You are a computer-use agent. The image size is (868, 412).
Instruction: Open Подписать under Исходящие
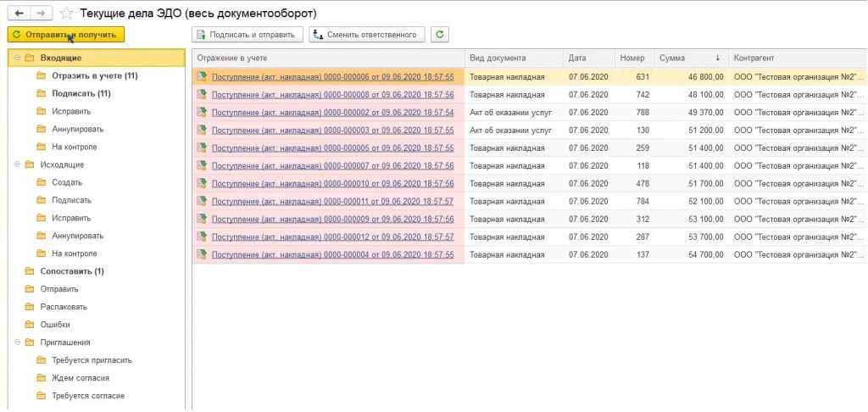(x=71, y=200)
